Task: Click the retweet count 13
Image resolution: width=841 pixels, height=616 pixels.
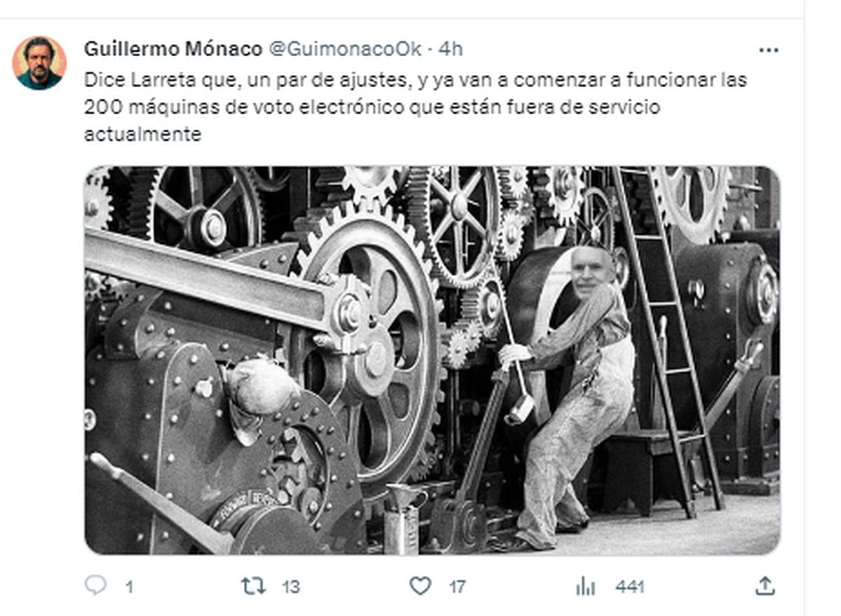Action: [291, 587]
